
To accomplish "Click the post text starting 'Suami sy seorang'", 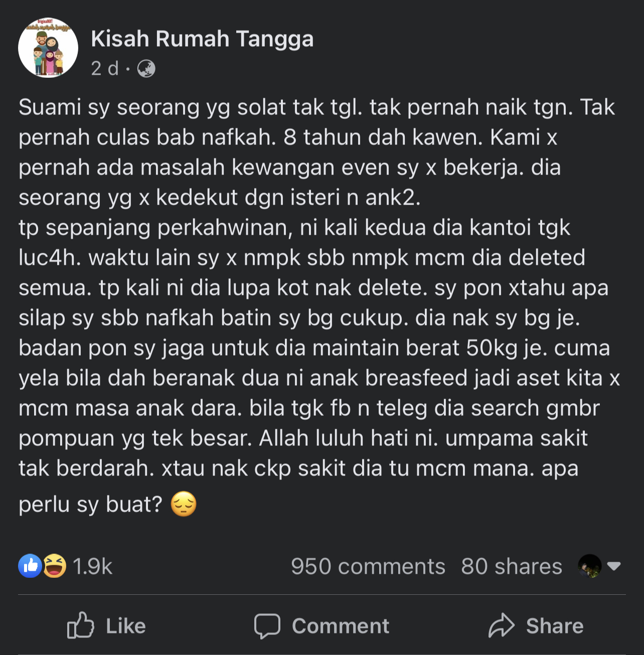I will point(319,287).
